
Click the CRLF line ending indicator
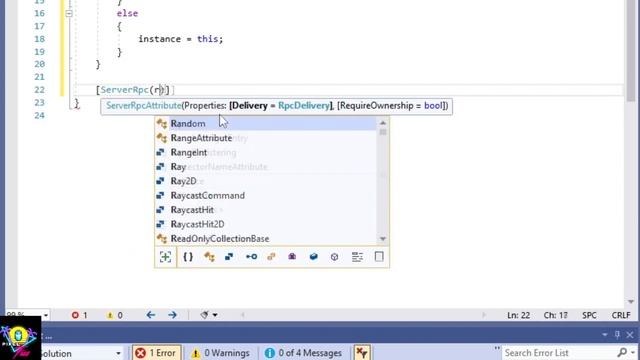[621, 315]
